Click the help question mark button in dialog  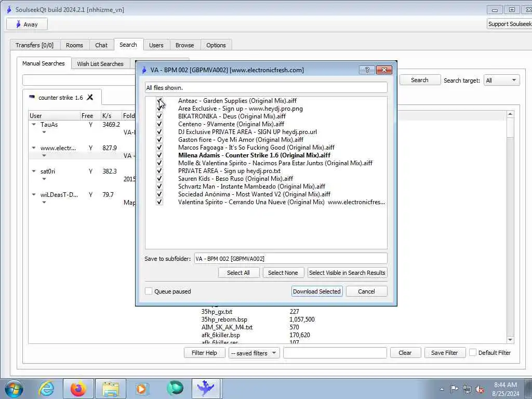367,70
